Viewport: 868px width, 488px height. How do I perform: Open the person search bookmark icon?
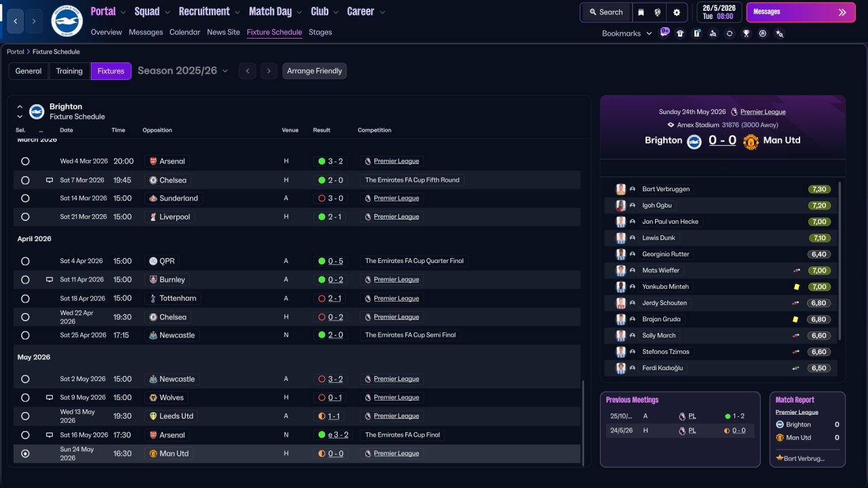pos(713,33)
